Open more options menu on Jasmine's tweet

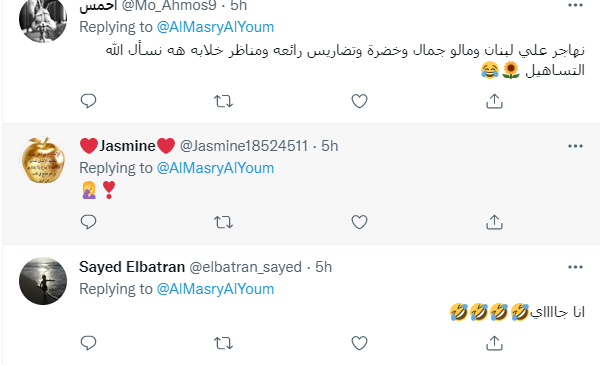(x=575, y=146)
